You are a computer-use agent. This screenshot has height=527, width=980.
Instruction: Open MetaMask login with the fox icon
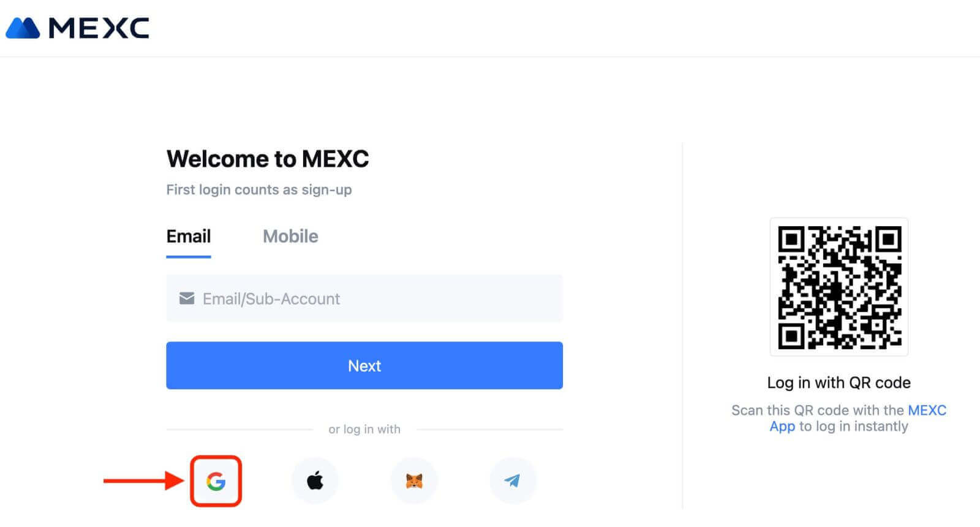[x=414, y=480]
